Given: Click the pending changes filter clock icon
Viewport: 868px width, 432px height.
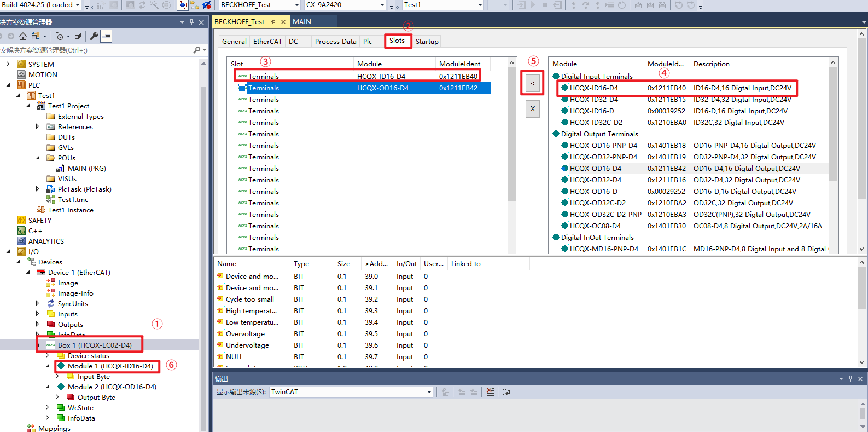Looking at the screenshot, I should 60,36.
